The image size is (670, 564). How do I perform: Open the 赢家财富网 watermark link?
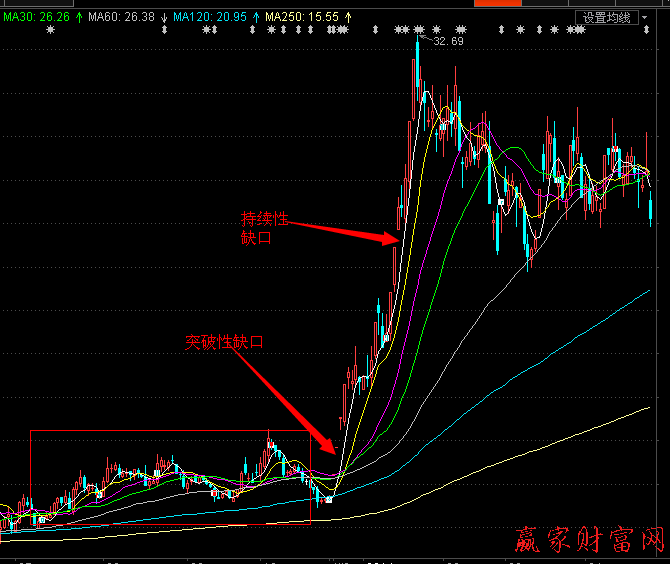click(588, 540)
